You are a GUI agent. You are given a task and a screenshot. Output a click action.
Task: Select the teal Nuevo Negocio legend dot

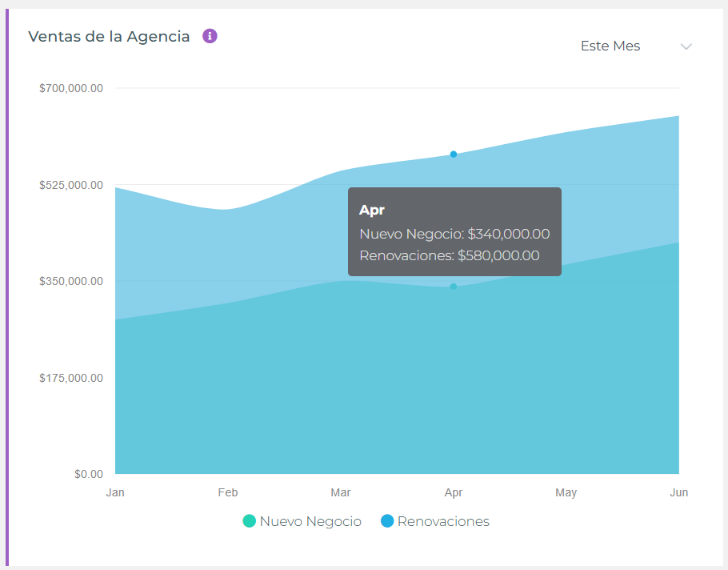coord(249,521)
